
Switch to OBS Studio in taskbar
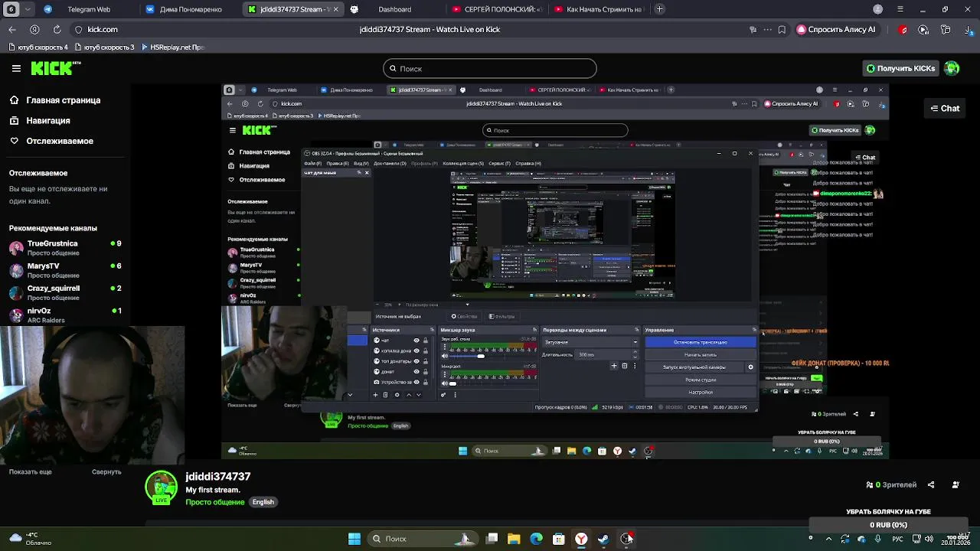(x=626, y=539)
